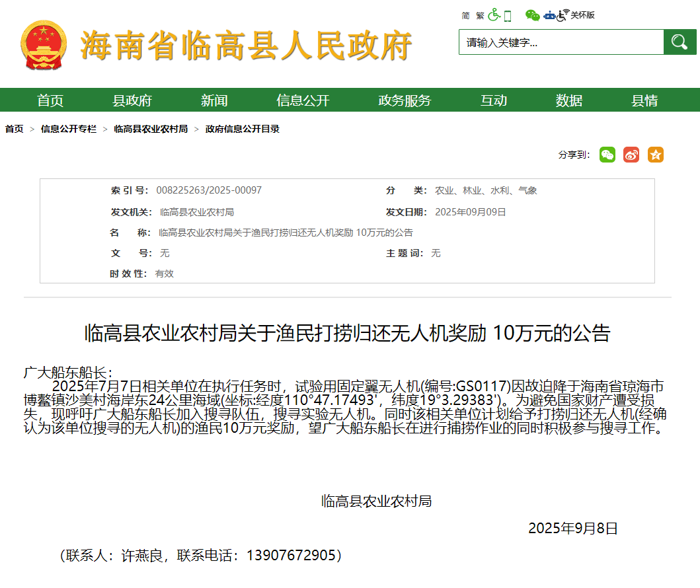Viewport: 700px width, 588px height.
Task: Open the mobile phone version icon
Action: 508,15
